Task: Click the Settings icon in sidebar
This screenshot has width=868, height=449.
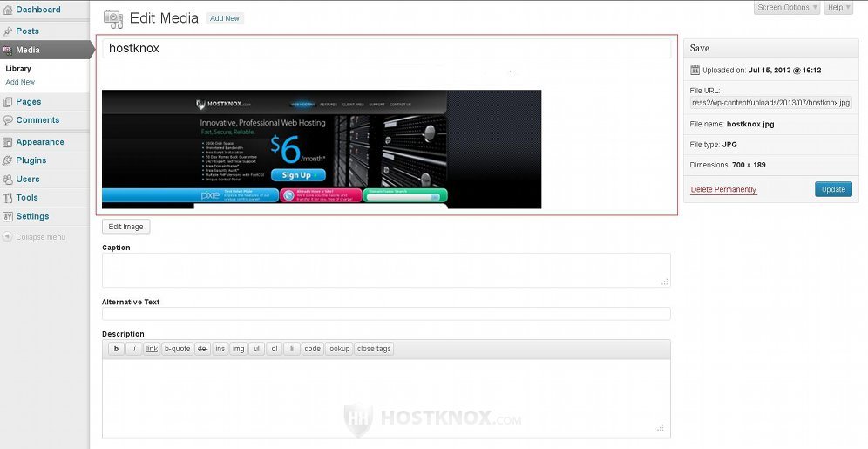Action: (7, 216)
